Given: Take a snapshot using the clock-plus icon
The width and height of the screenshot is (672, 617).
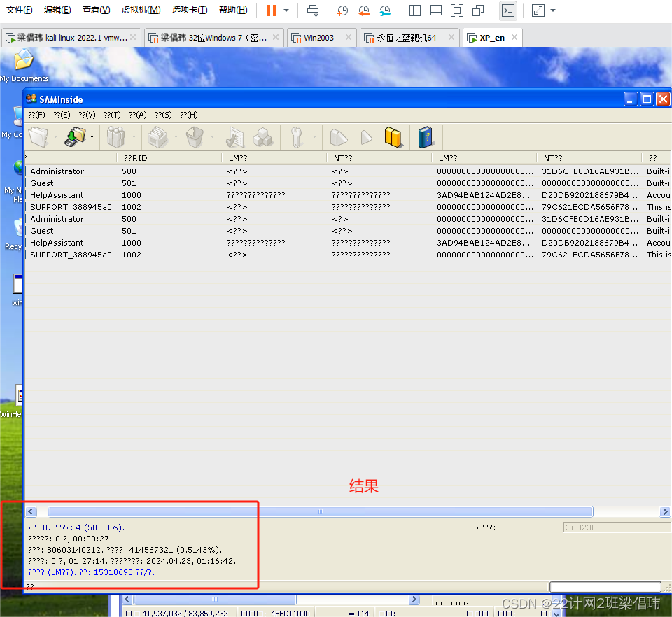Looking at the screenshot, I should (342, 10).
